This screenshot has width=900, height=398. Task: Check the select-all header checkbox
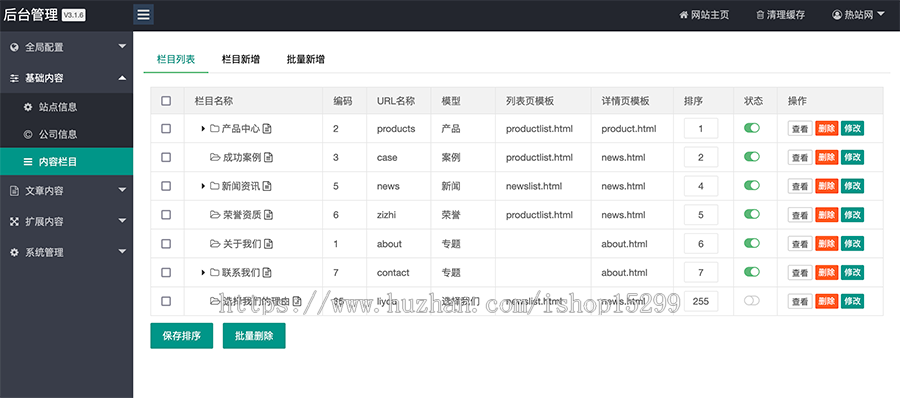pos(166,101)
